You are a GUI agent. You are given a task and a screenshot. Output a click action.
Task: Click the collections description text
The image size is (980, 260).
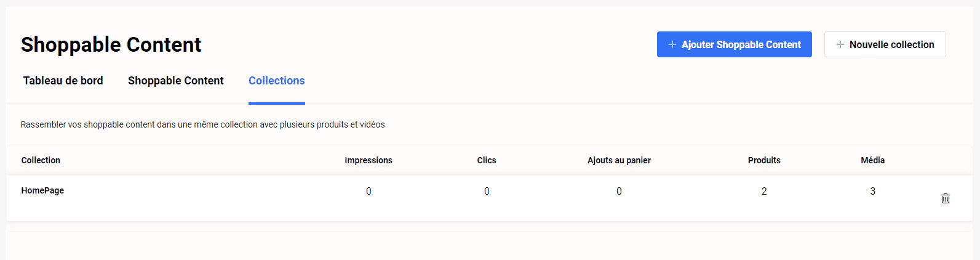click(x=202, y=124)
